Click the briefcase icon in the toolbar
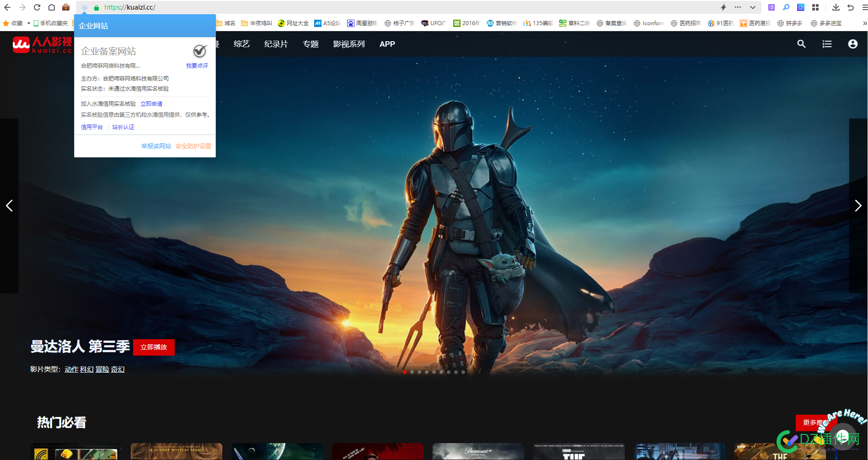868x460 pixels. tap(66, 7)
